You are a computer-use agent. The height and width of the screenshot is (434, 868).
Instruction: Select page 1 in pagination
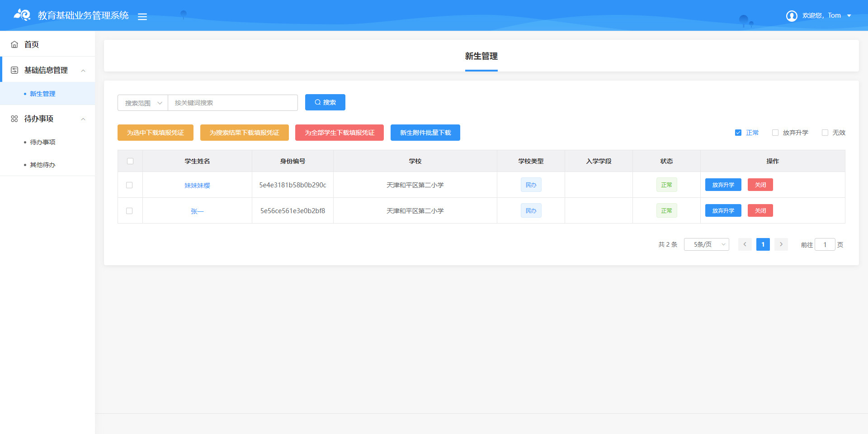pyautogui.click(x=763, y=244)
